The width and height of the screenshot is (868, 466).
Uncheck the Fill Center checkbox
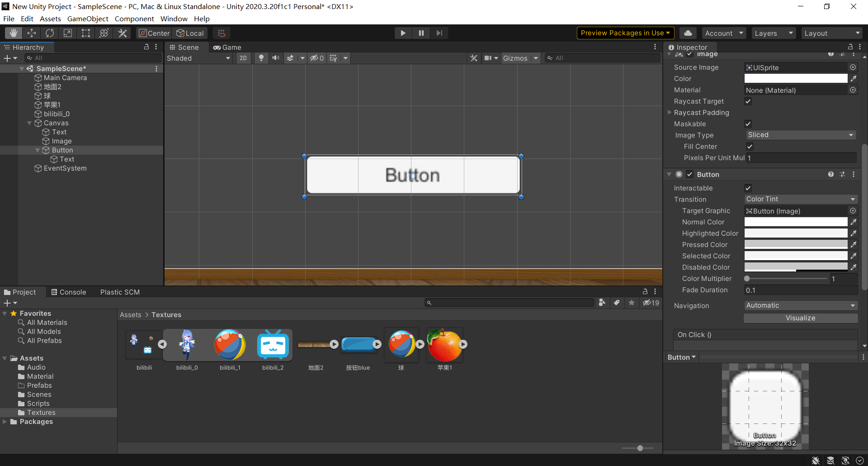click(x=750, y=147)
